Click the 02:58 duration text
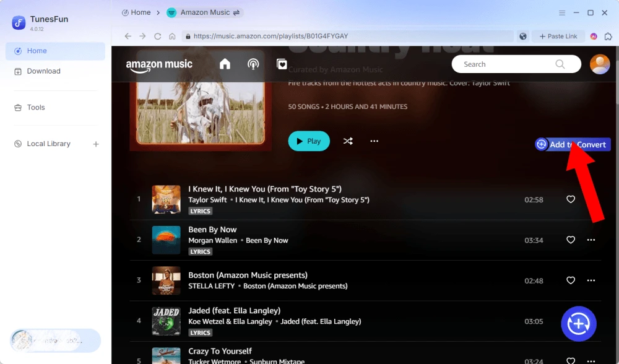 click(x=534, y=200)
